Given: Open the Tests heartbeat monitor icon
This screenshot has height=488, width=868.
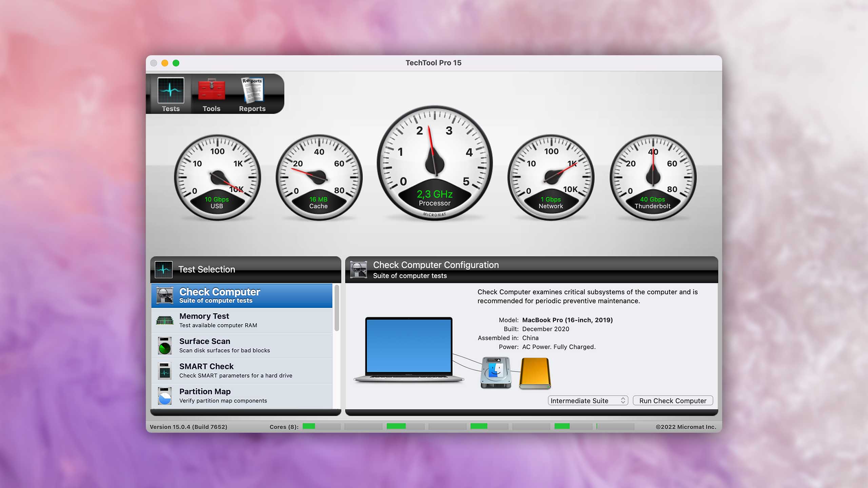Looking at the screenshot, I should [x=171, y=90].
